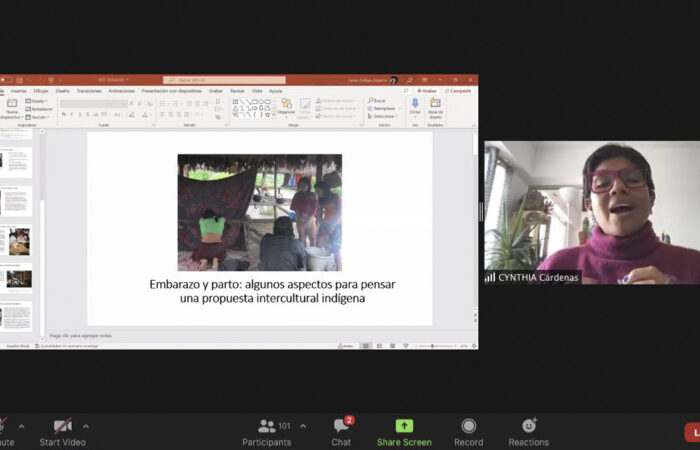Image resolution: width=700 pixels, height=450 pixels.
Task: Open the Organizar dropdown
Action: point(286,108)
